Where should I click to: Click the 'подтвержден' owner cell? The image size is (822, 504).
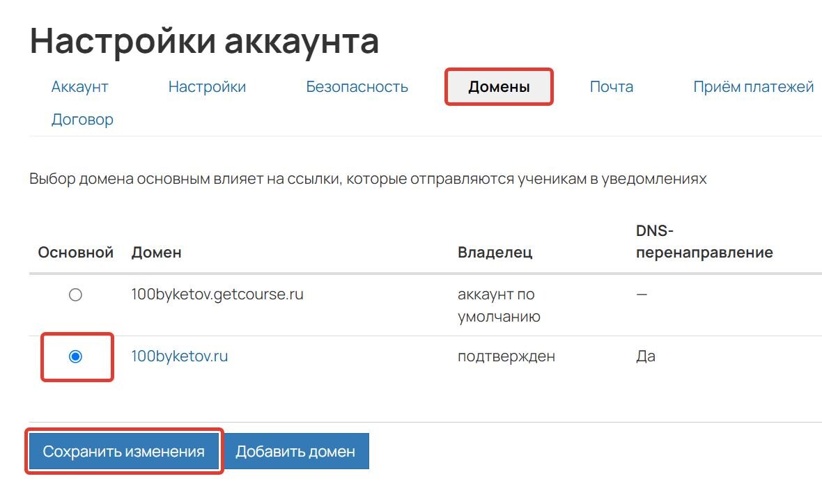click(506, 356)
